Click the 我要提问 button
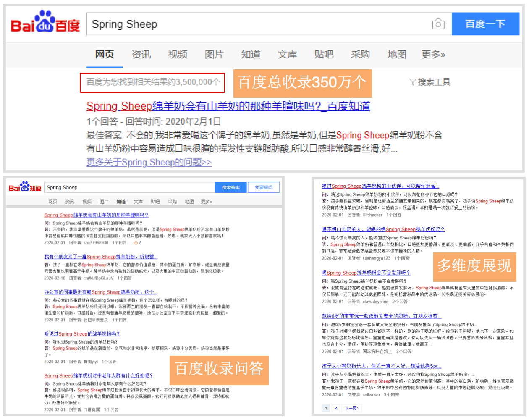 264,187
